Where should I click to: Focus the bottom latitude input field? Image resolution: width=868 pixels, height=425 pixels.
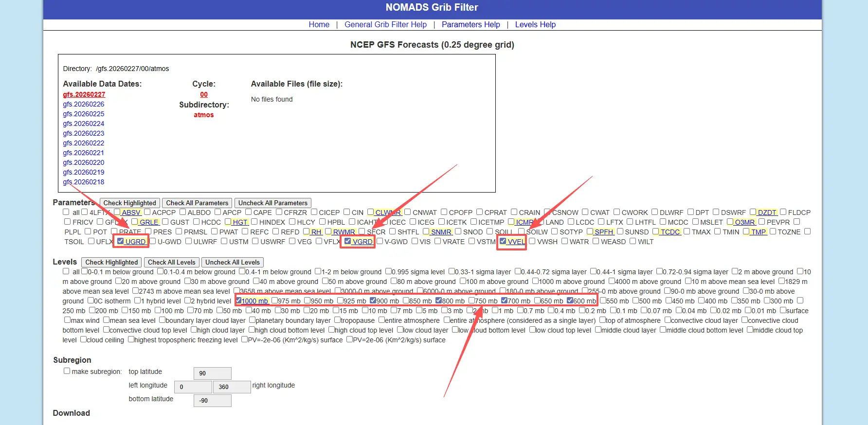pyautogui.click(x=212, y=401)
